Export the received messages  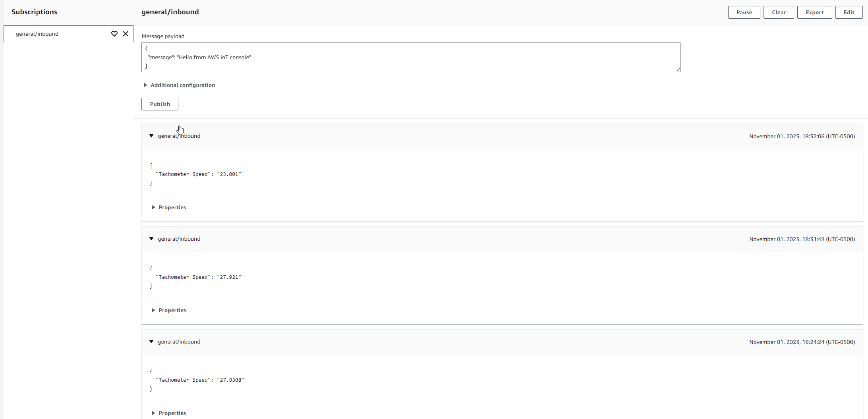[814, 12]
